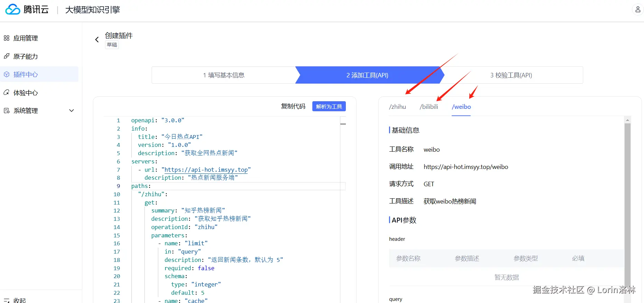Image resolution: width=644 pixels, height=303 pixels.
Task: Click the 参数类型 column header
Action: point(526,258)
